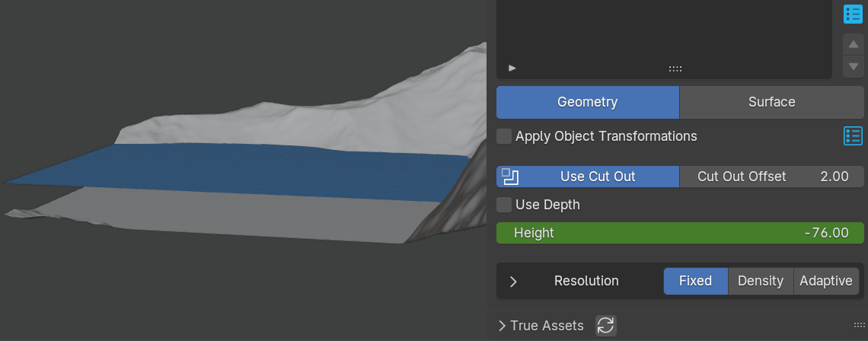
Task: Click the blue list icon above the arrows
Action: (x=853, y=14)
